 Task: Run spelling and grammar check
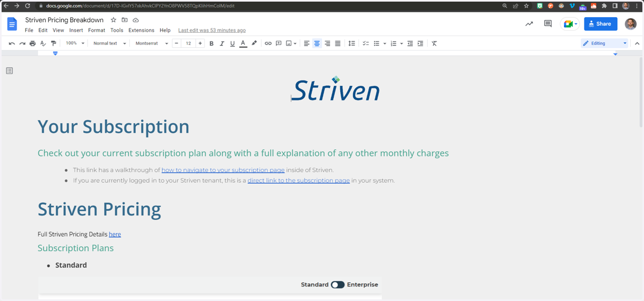click(43, 44)
